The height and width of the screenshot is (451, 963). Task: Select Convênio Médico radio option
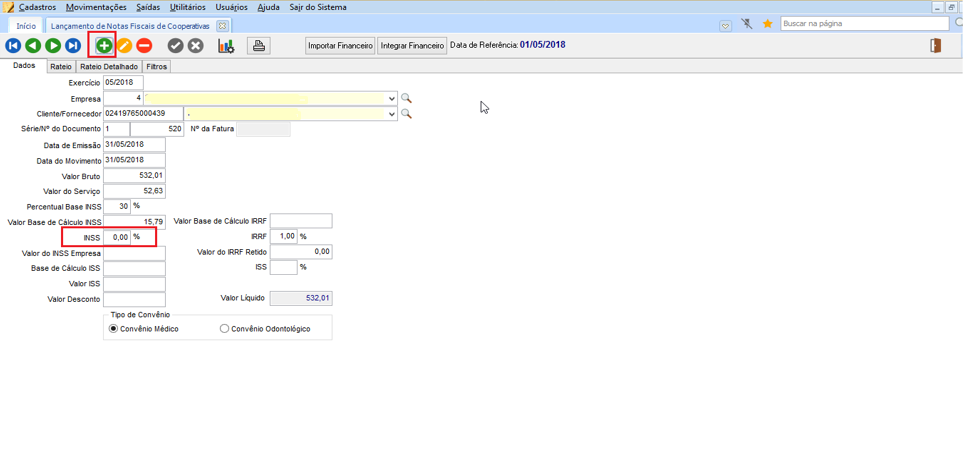coord(112,329)
